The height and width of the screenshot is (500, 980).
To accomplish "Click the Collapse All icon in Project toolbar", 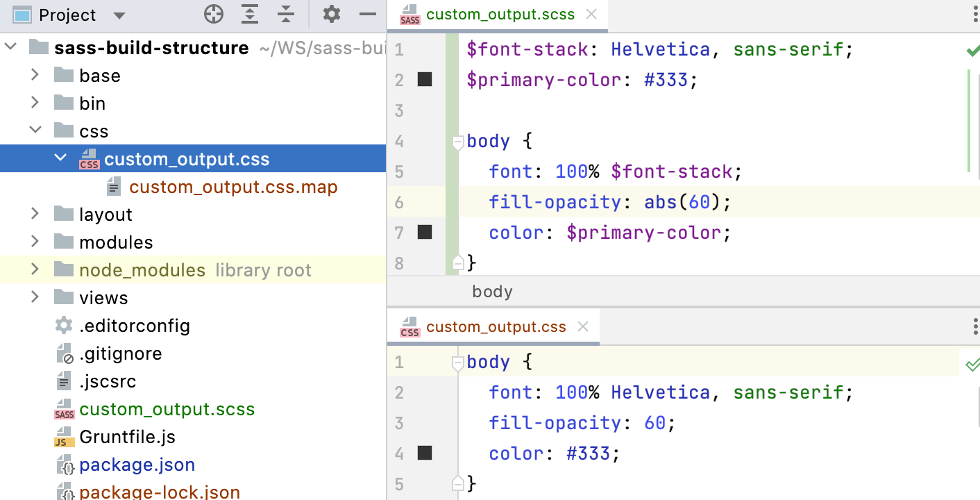I will coord(285,14).
